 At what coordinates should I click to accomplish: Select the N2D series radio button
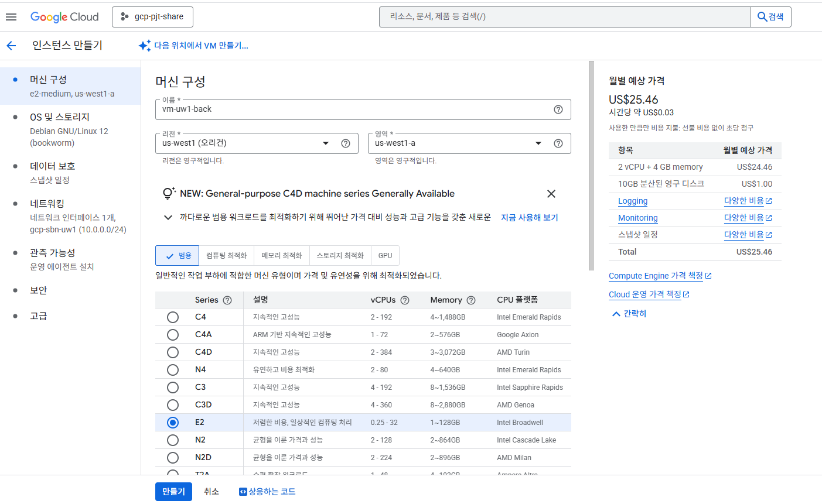point(173,458)
